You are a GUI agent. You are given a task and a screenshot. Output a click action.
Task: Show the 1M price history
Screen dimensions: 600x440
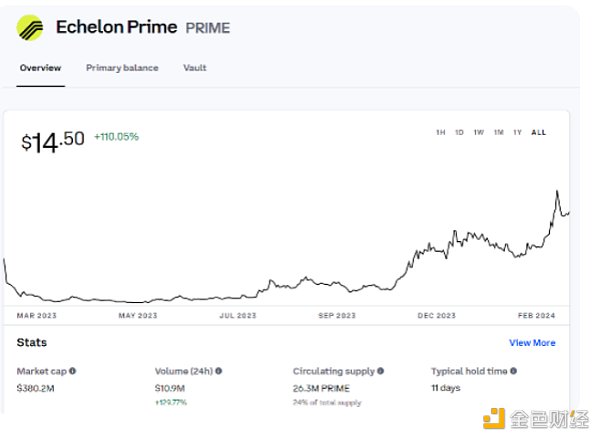pyautogui.click(x=498, y=133)
